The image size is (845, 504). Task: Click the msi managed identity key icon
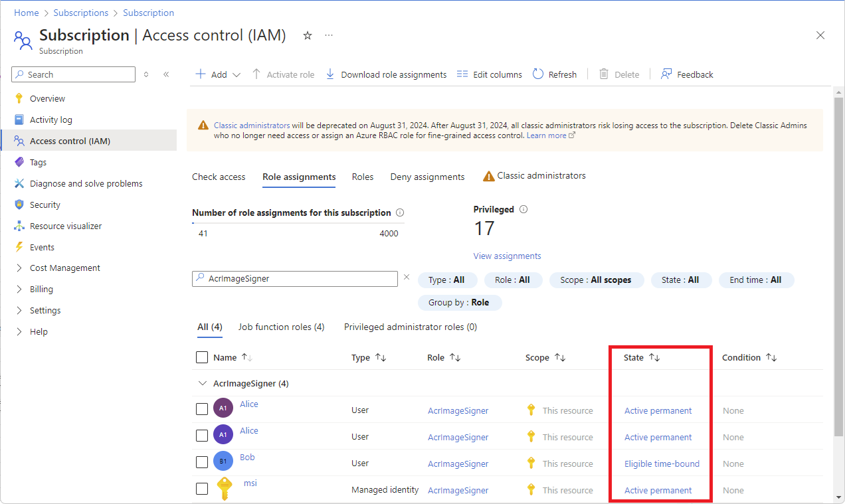point(225,489)
